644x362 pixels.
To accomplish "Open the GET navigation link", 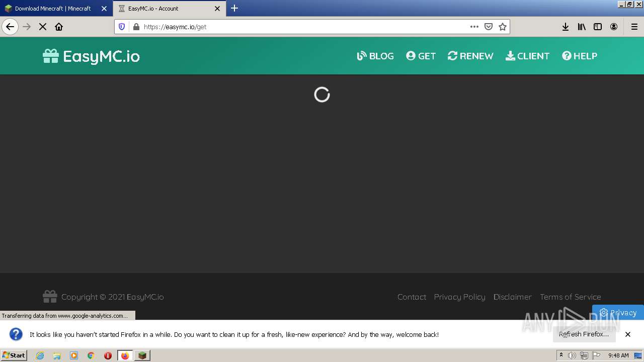I will point(421,56).
